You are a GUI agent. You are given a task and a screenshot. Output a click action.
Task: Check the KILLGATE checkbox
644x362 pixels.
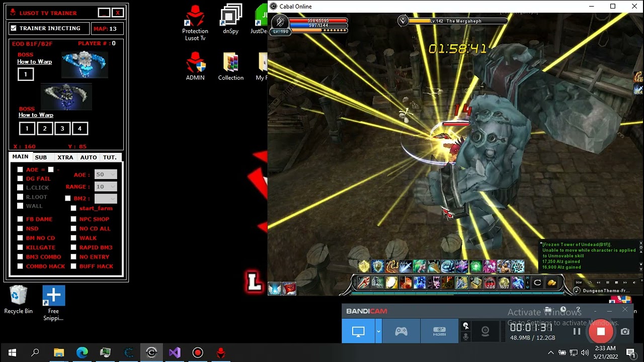(x=20, y=247)
